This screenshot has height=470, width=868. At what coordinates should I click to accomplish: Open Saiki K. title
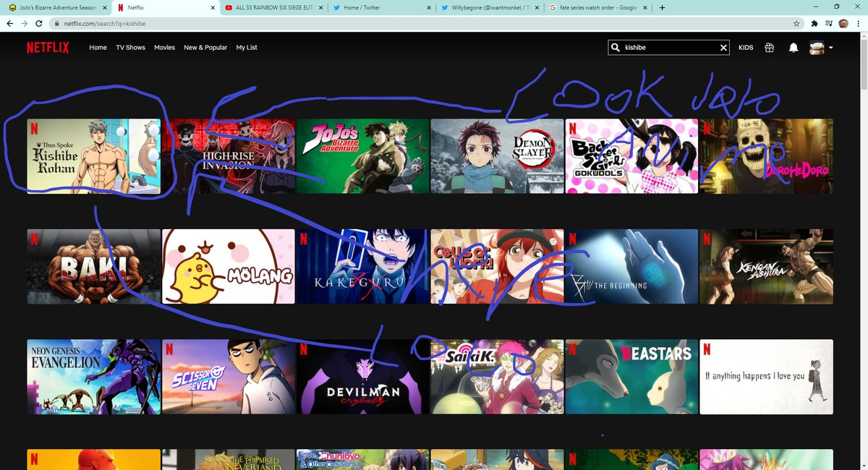[x=498, y=377]
